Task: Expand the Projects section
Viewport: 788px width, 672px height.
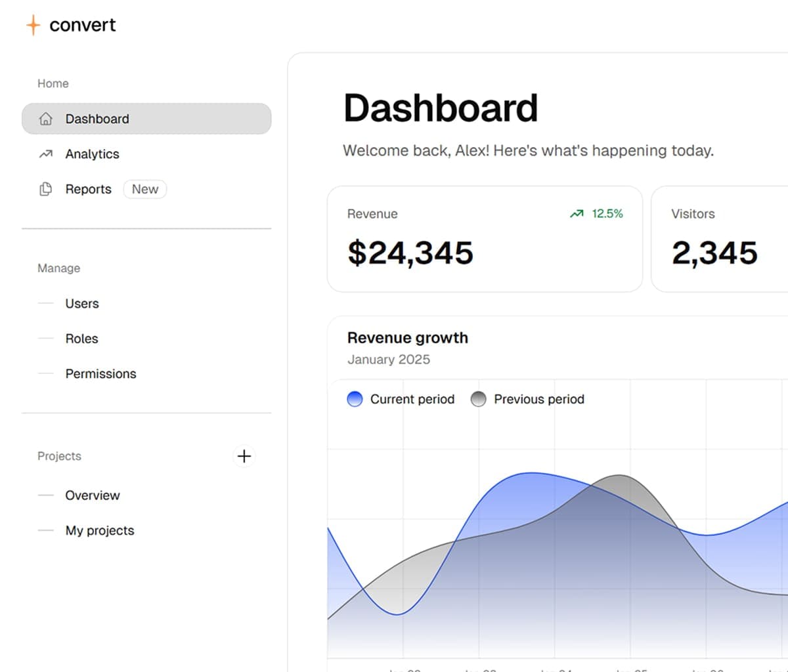Action: (x=59, y=456)
